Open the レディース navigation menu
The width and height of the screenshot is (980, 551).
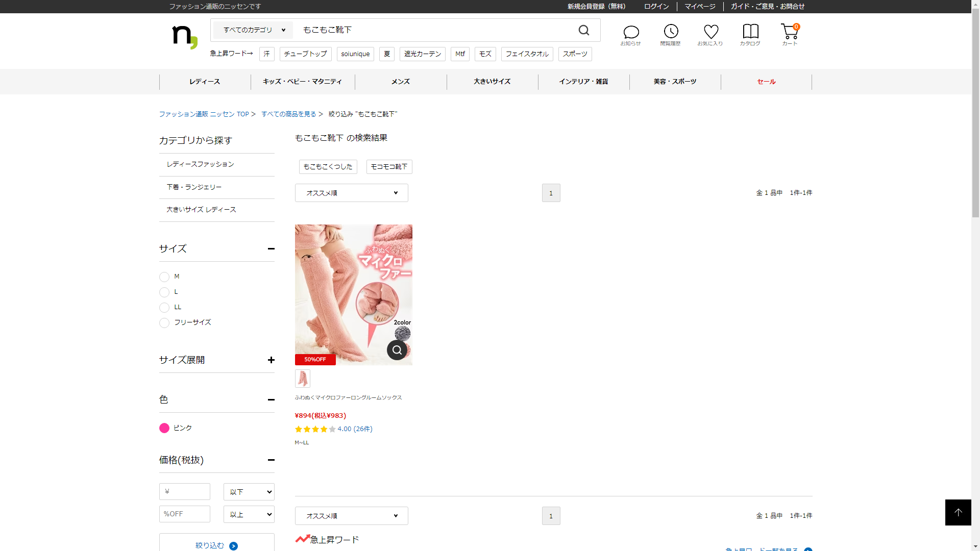[x=205, y=82]
